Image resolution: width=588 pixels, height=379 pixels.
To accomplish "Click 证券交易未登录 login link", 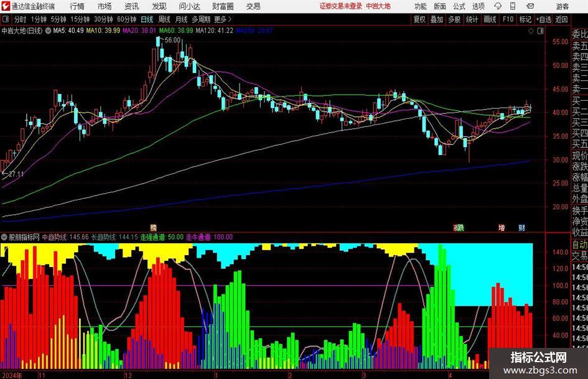I will click(341, 6).
